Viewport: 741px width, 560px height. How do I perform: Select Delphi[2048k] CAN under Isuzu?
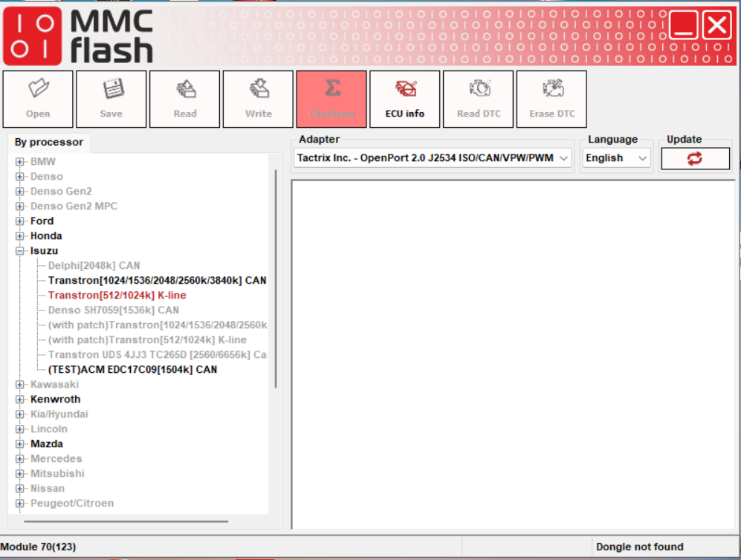point(94,265)
